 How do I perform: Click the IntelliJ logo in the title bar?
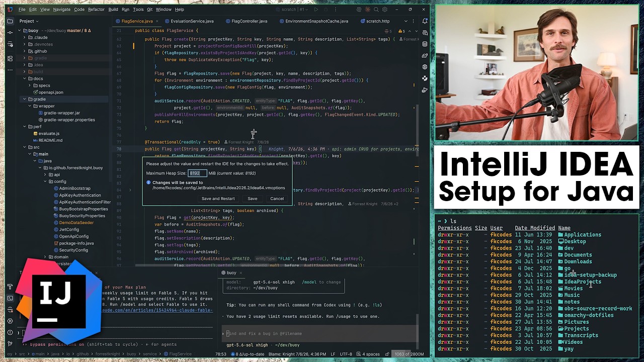pos(10,10)
